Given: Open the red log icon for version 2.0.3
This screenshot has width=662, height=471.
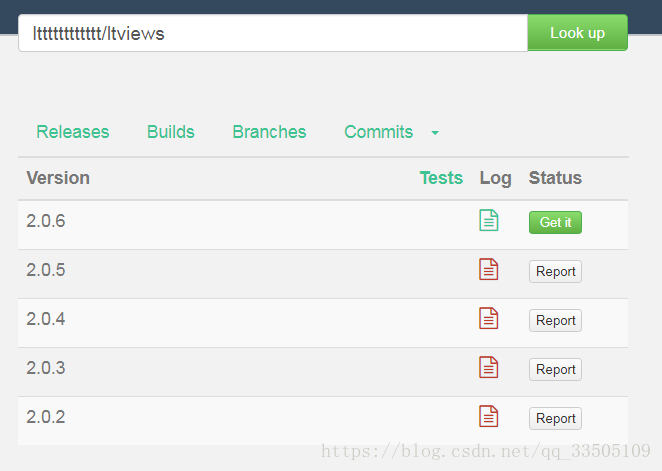Looking at the screenshot, I should 489,367.
